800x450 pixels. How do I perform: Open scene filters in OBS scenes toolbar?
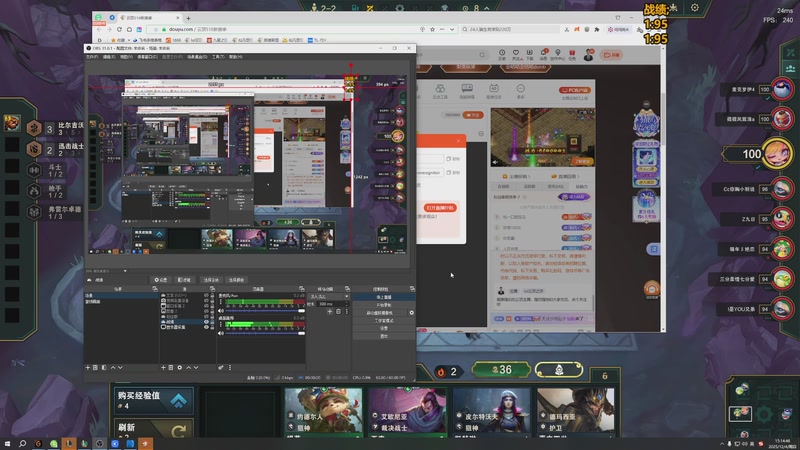point(104,367)
